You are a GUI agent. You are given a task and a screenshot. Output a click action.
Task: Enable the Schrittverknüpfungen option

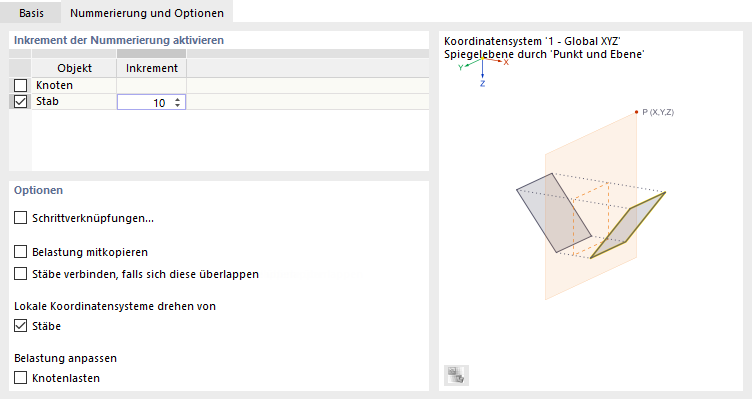click(20, 218)
